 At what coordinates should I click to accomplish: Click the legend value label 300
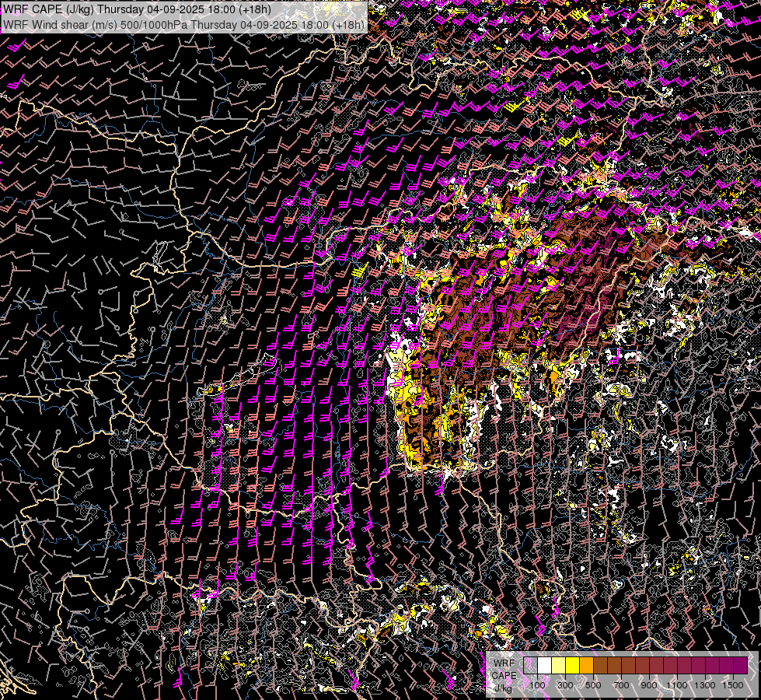tap(565, 685)
